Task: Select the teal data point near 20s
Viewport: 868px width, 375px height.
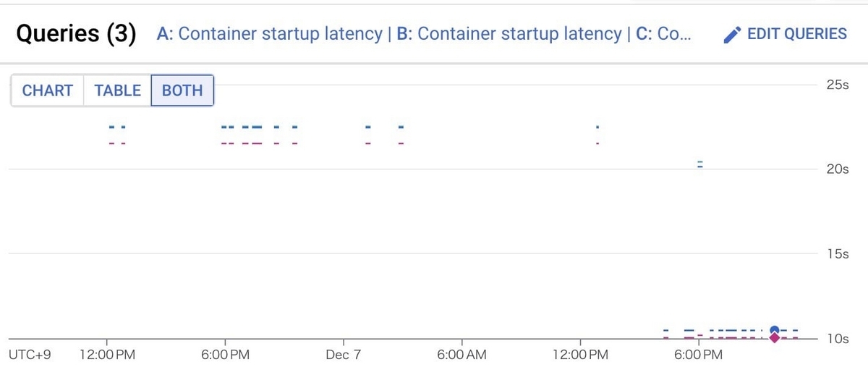Action: click(699, 164)
